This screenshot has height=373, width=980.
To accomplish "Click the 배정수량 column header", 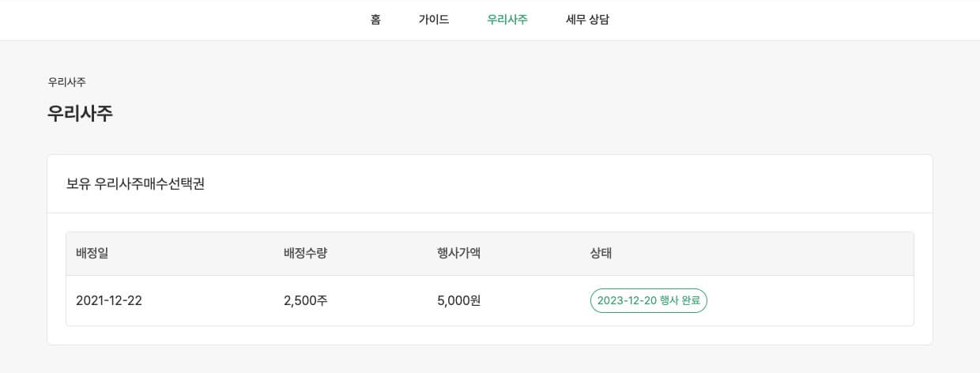I will pos(305,254).
